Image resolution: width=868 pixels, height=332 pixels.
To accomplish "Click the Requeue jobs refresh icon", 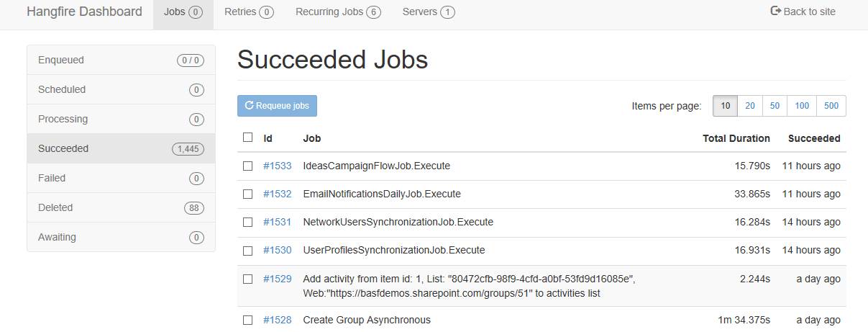I will [x=250, y=106].
